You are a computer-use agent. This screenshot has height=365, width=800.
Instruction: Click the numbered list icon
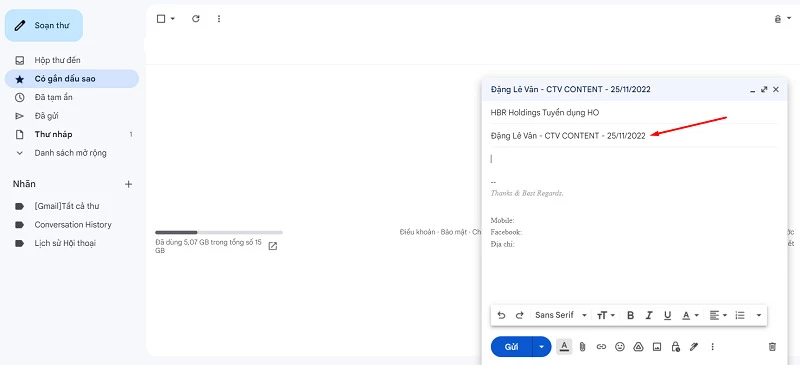740,315
